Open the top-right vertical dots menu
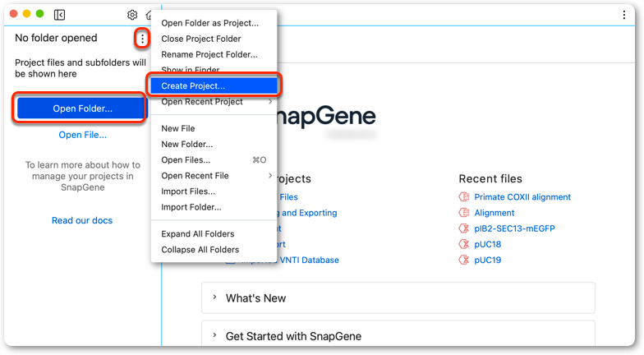 (x=624, y=15)
